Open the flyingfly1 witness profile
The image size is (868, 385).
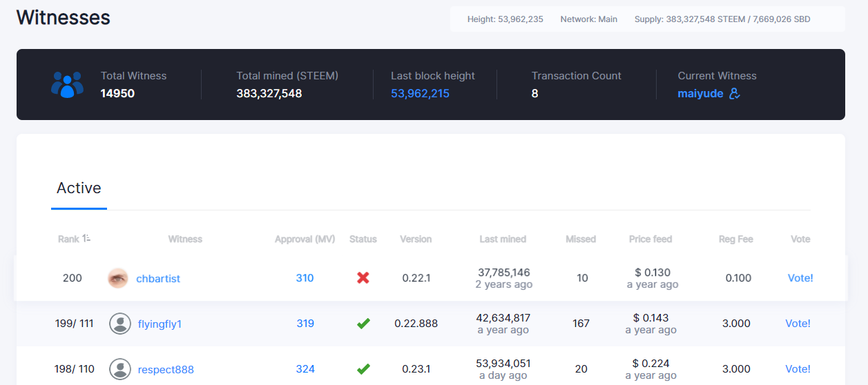(x=160, y=324)
